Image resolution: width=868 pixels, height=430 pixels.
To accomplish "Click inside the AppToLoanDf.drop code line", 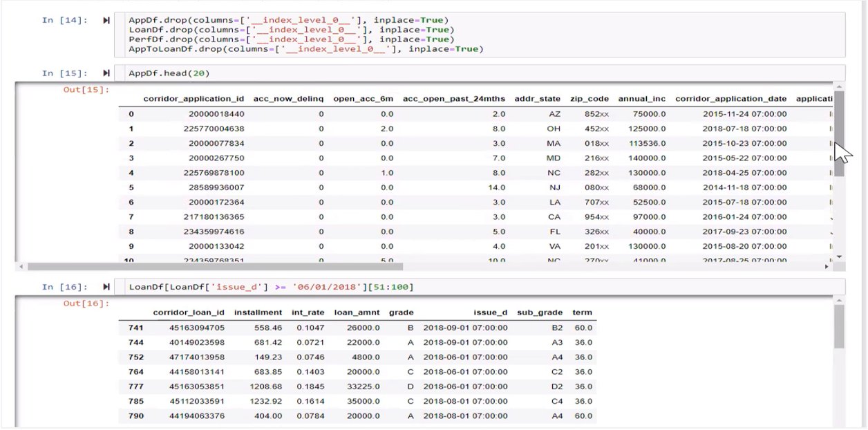I will point(305,49).
